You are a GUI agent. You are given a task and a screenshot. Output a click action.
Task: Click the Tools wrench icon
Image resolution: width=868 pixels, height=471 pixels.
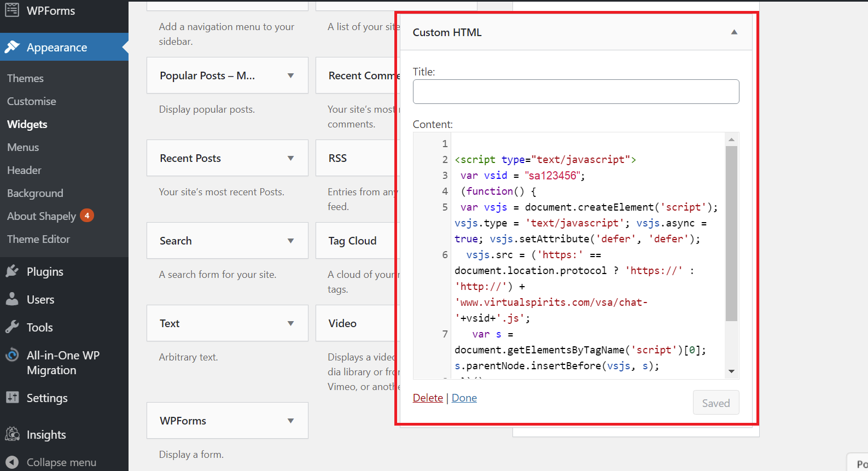(x=12, y=327)
